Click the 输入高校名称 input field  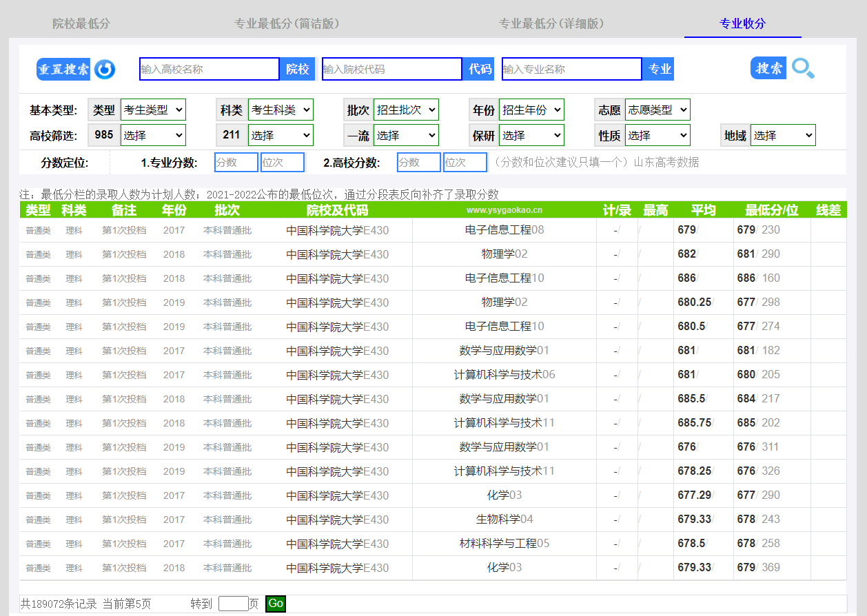pyautogui.click(x=209, y=69)
